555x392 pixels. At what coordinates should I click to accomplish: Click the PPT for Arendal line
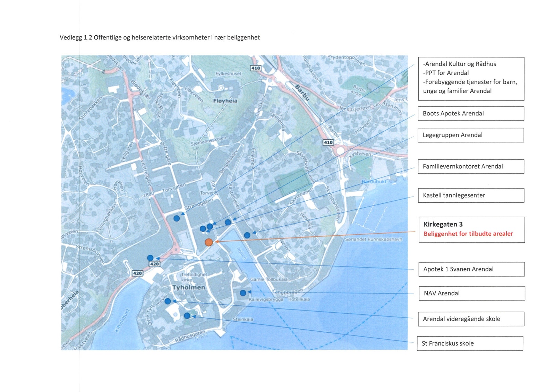click(446, 73)
